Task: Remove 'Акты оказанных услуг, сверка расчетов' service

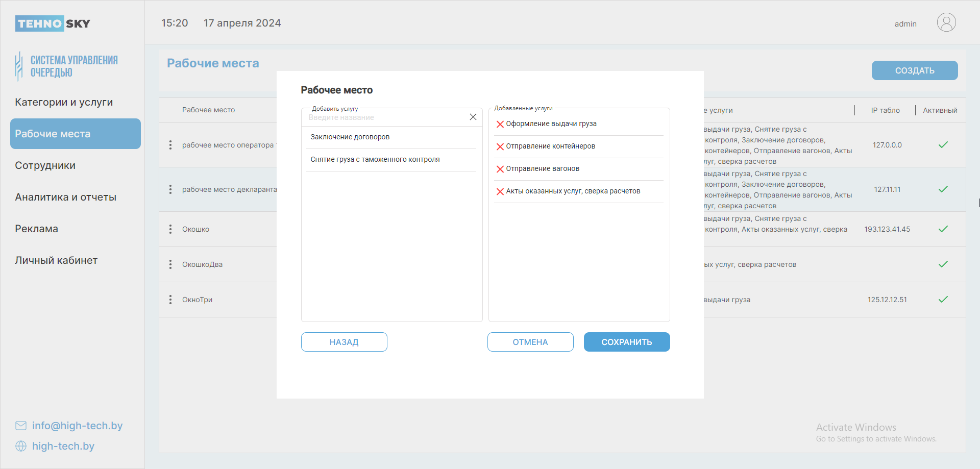Action: point(500,191)
